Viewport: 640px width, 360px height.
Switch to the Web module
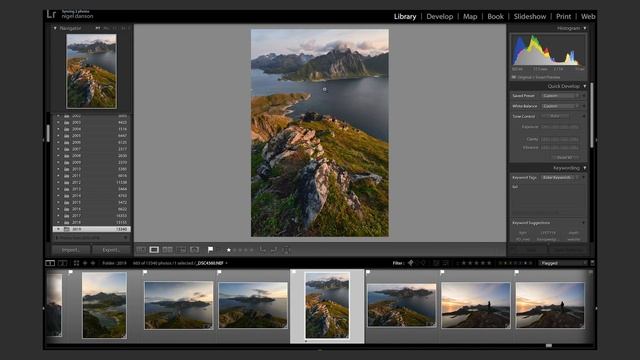pos(588,17)
